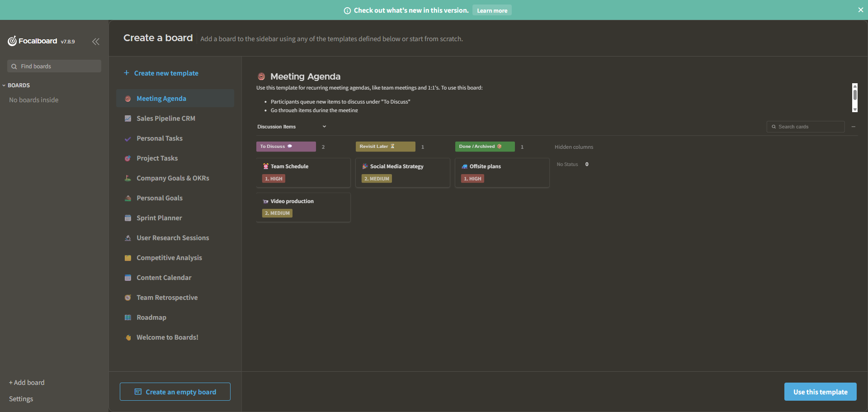This screenshot has width=868, height=412.
Task: Click the Company Goals & OKRs icon
Action: [128, 178]
